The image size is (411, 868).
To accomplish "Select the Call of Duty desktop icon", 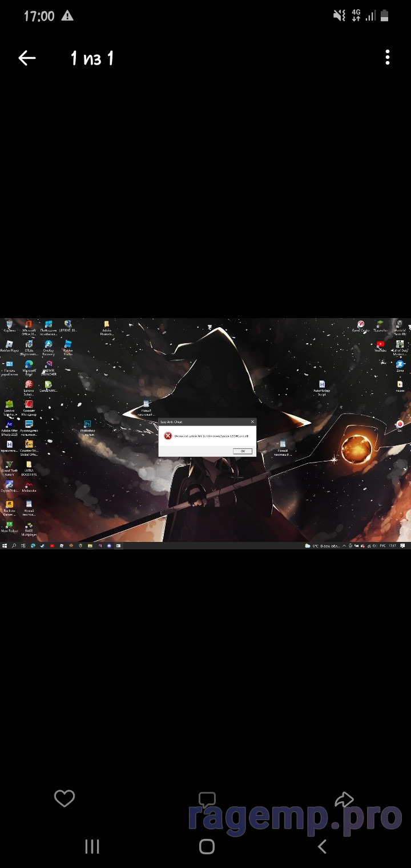I will 400,348.
